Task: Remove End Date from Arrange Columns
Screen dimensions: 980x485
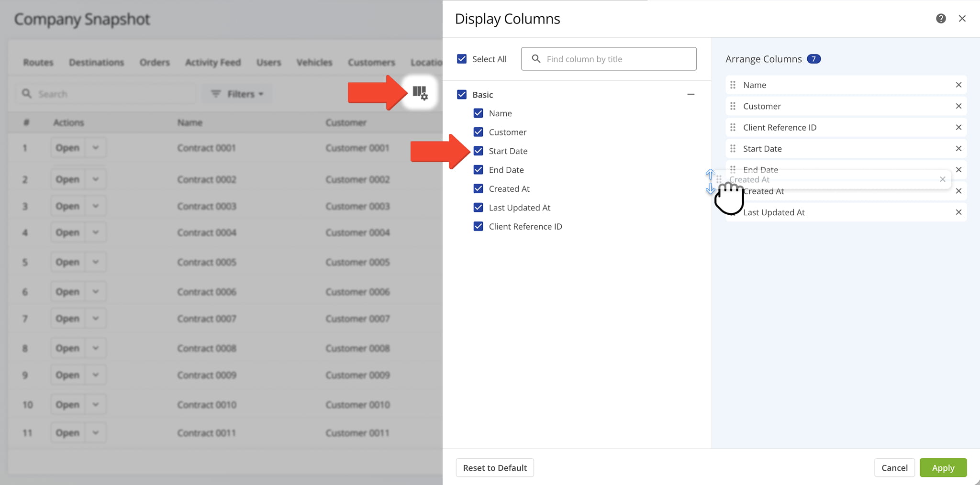Action: [x=958, y=170]
